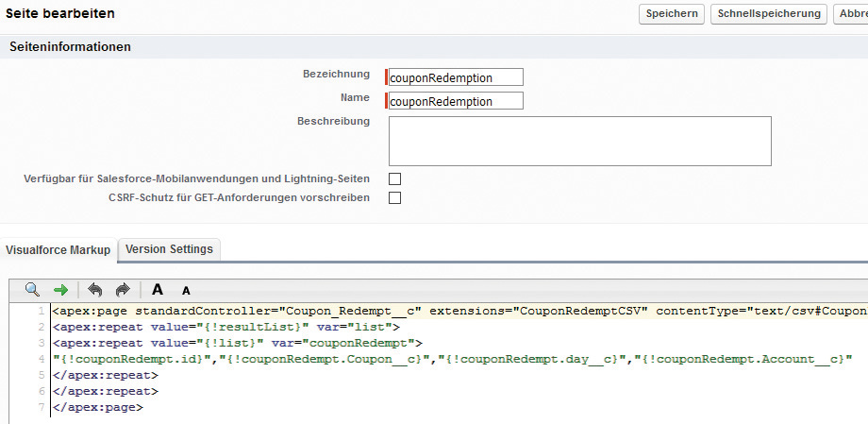Screen dimensions: 868x424
Task: Click the green go-to-line arrow icon
Action: [x=60, y=290]
